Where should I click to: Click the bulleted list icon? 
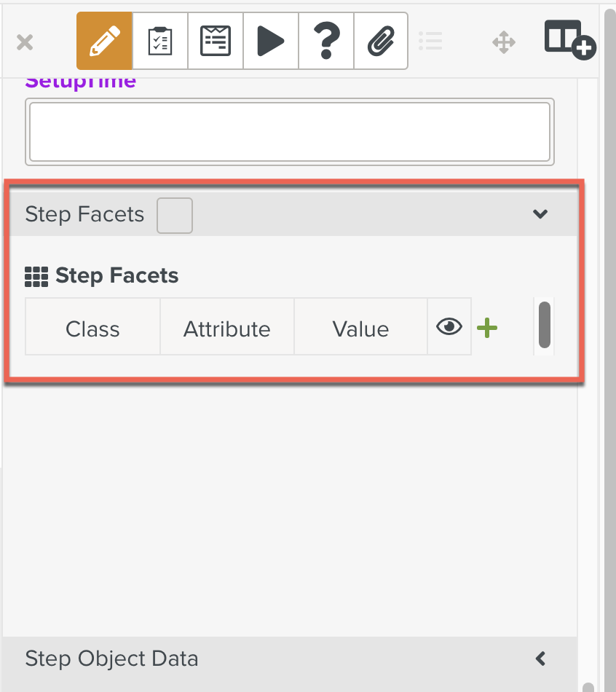click(x=430, y=42)
